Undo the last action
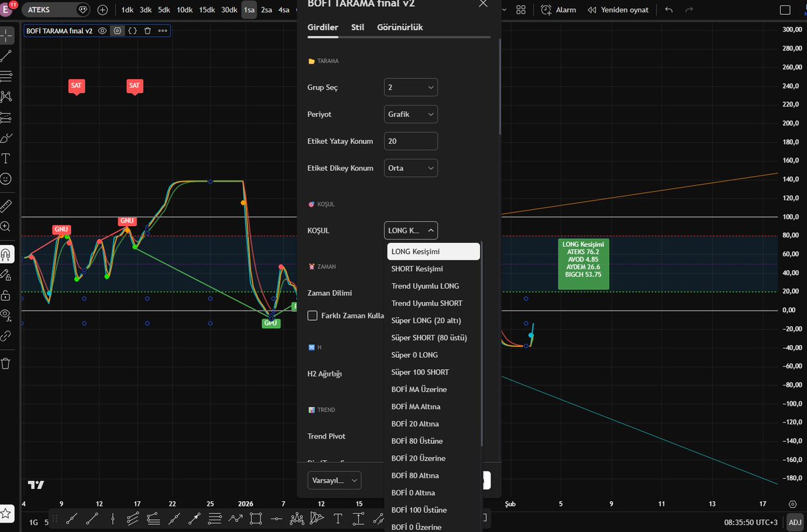Screen dimensions: 807x532 [x=668, y=10]
